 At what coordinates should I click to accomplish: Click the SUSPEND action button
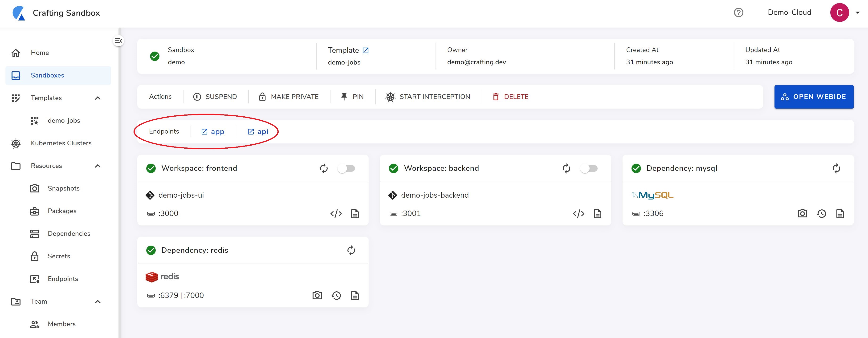215,97
